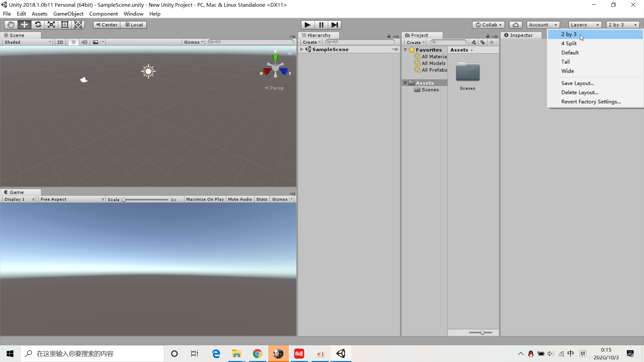Open the GameObject menu
This screenshot has height=362, width=644.
pos(68,14)
